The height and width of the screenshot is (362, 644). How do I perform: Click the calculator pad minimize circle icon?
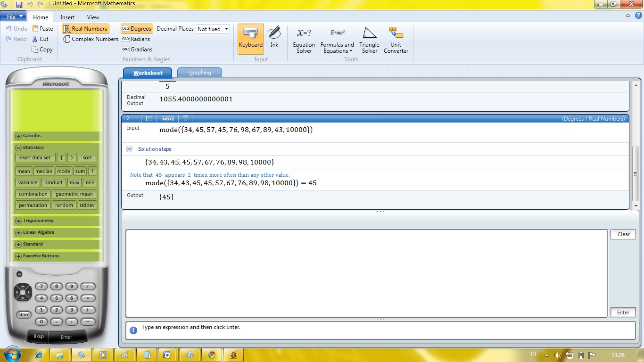pos(19,274)
